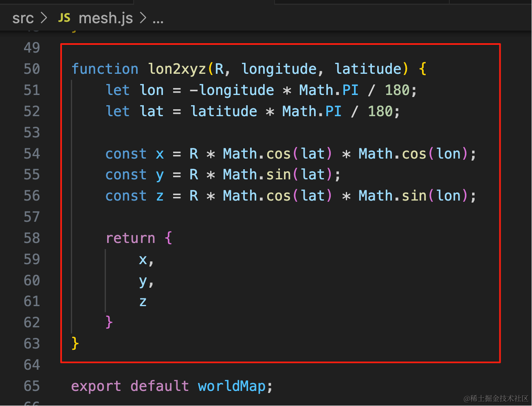Select line number 63 in gutter
This screenshot has height=406, width=532.
pos(32,344)
